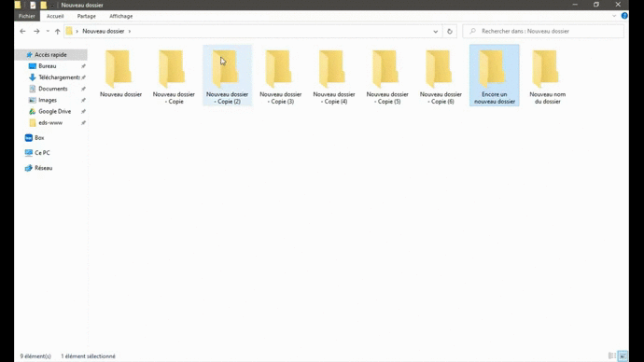
Task: Refresh the current folder view
Action: (450, 31)
